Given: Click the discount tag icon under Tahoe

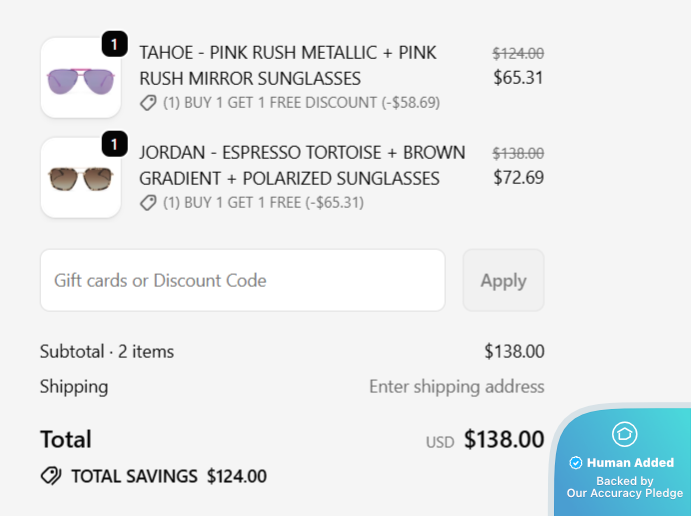Looking at the screenshot, I should point(148,102).
